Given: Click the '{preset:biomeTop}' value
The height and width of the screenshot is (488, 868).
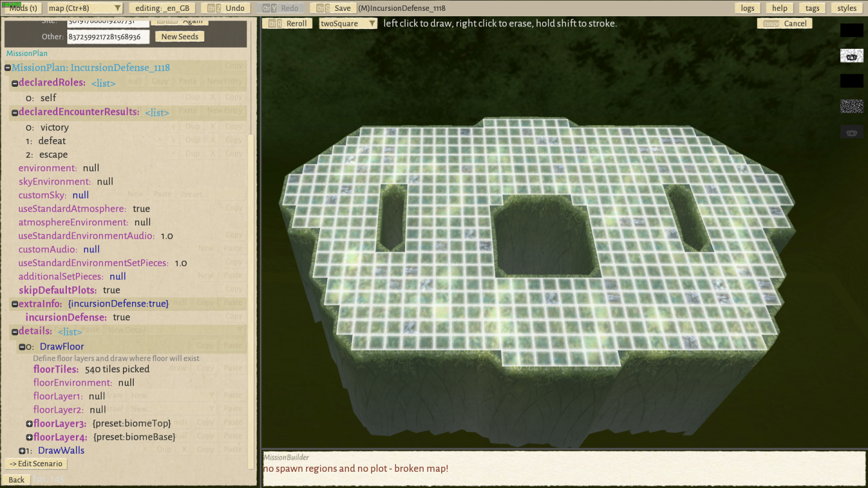Looking at the screenshot, I should (131, 424).
